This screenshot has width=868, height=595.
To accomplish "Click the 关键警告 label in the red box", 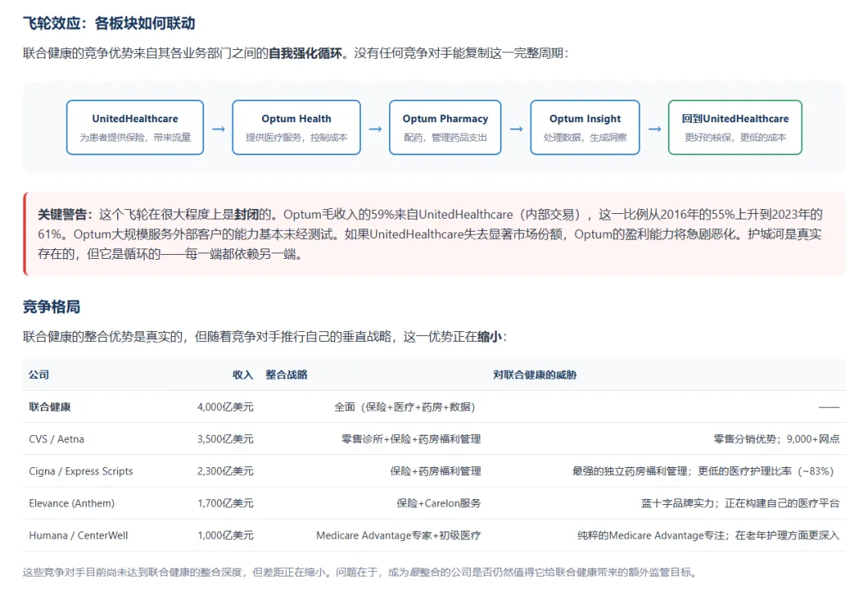I will click(x=65, y=215).
